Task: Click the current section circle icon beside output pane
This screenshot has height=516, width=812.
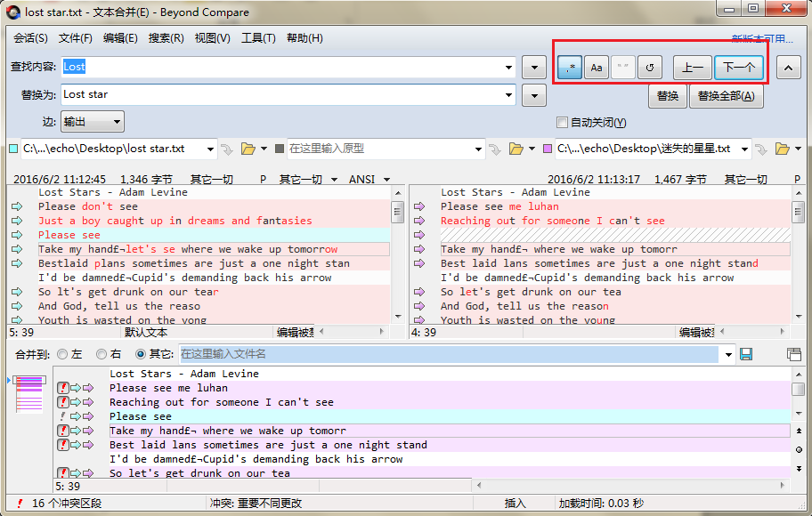Action: pos(799,450)
